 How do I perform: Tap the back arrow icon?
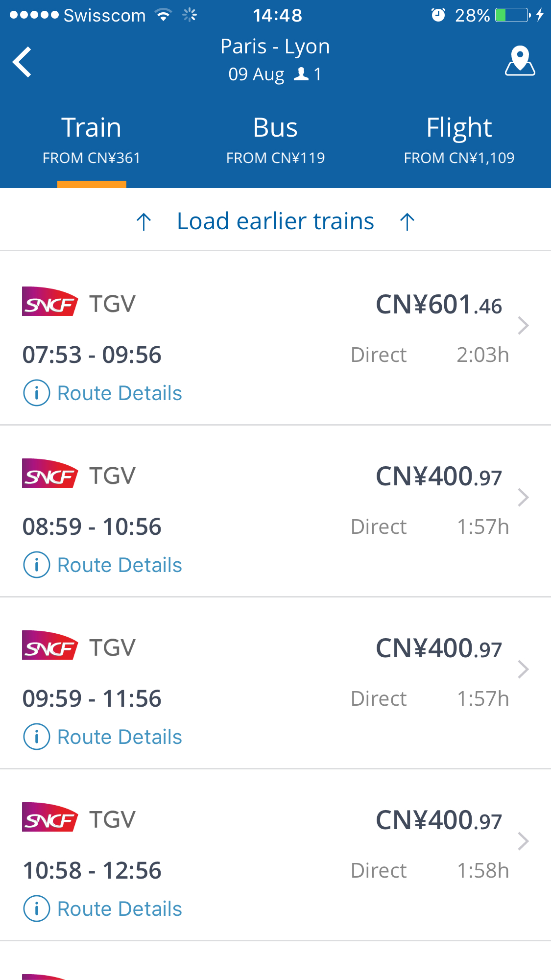pyautogui.click(x=22, y=62)
